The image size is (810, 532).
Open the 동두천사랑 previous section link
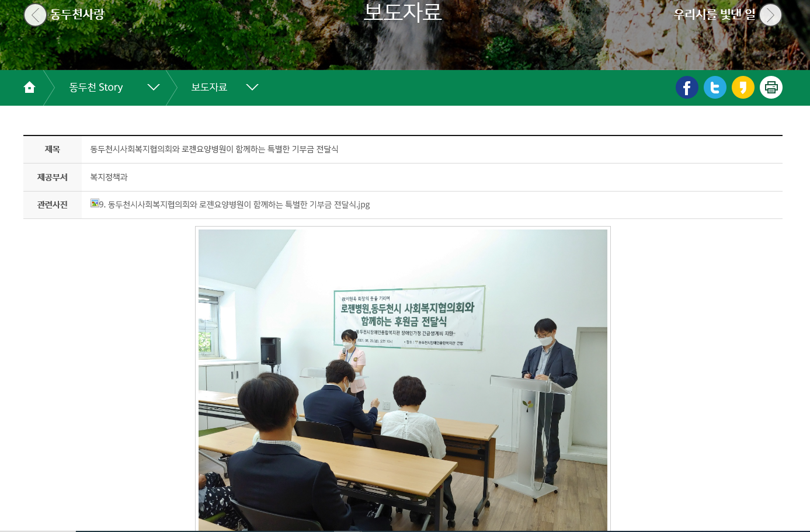pos(77,15)
